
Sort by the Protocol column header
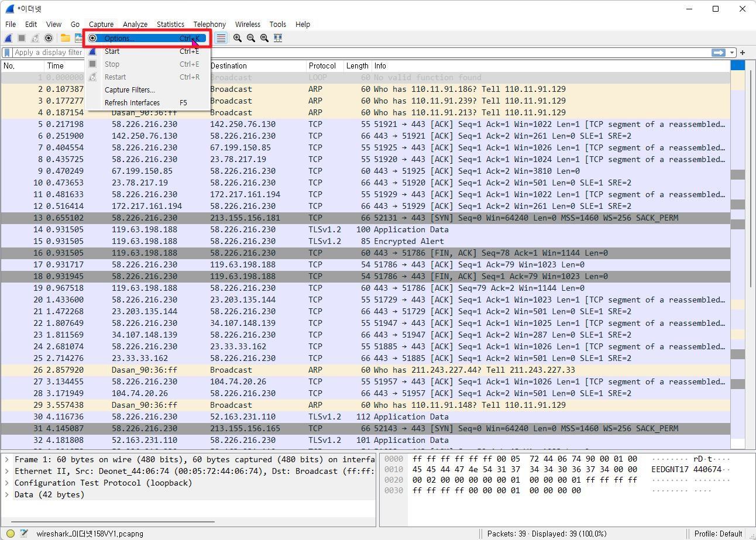[x=325, y=66]
